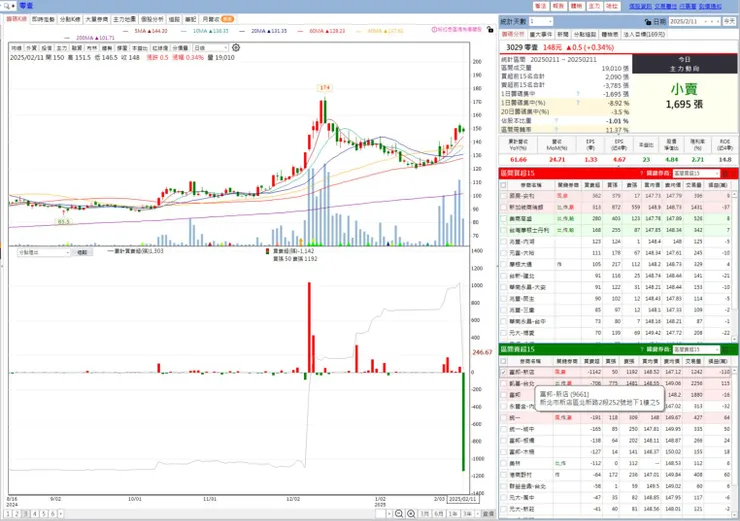Toggle the 均線 indicator button

[17, 48]
